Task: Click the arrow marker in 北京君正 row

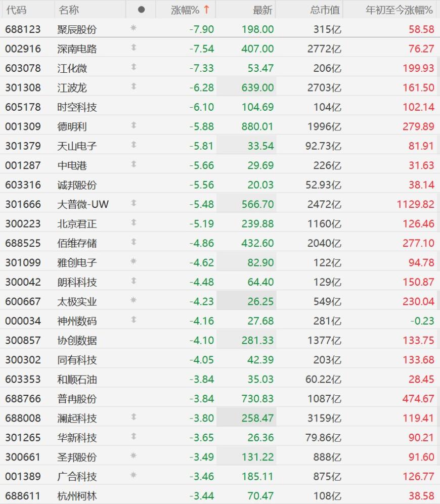Action: click(x=134, y=222)
